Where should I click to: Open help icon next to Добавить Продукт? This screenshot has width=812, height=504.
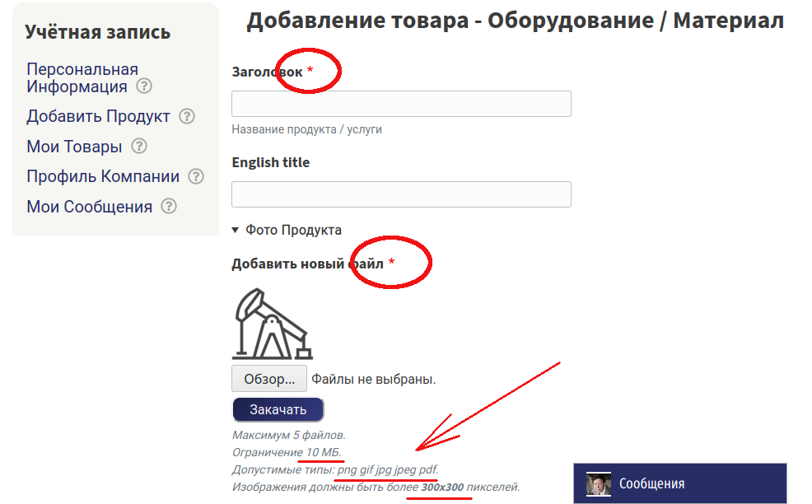[x=187, y=116]
